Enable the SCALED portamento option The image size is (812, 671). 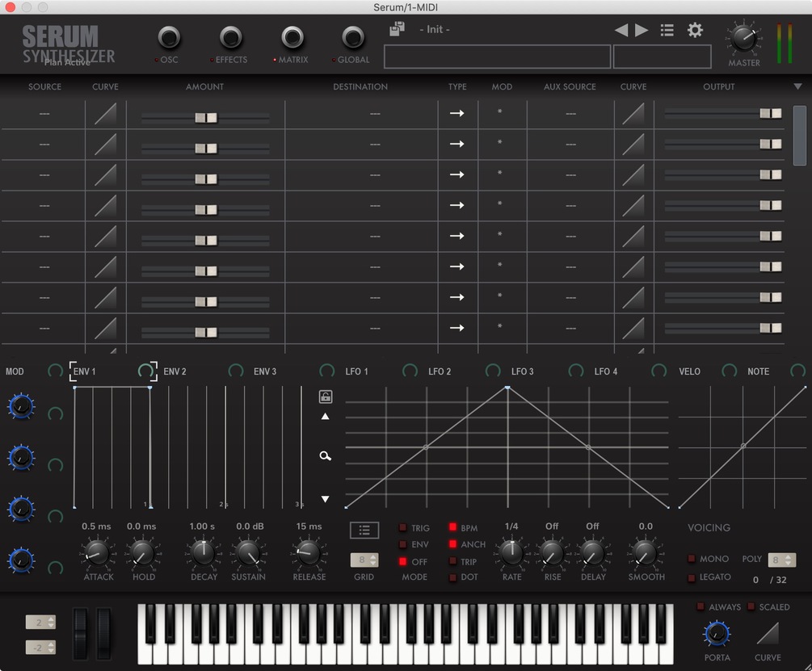click(x=751, y=606)
